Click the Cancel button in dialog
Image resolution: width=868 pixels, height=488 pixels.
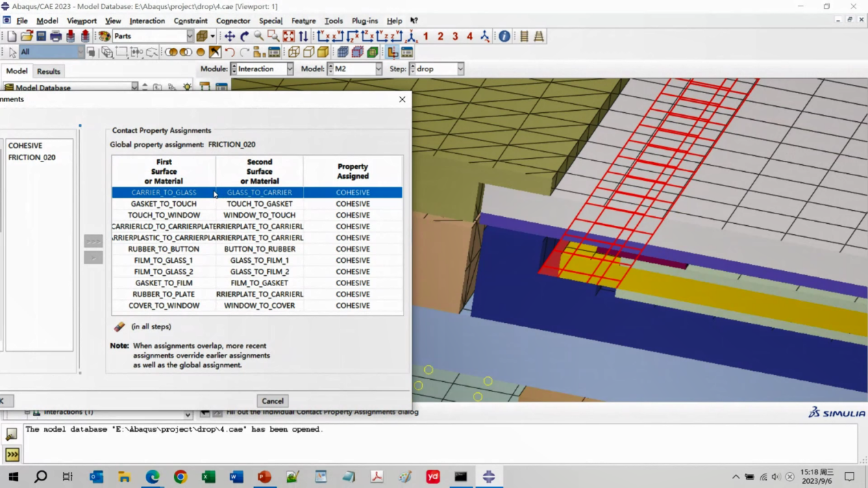pyautogui.click(x=273, y=401)
